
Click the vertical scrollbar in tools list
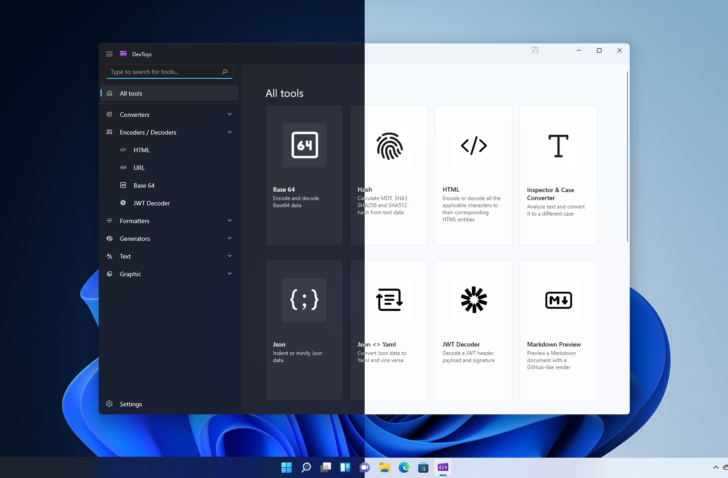click(627, 156)
